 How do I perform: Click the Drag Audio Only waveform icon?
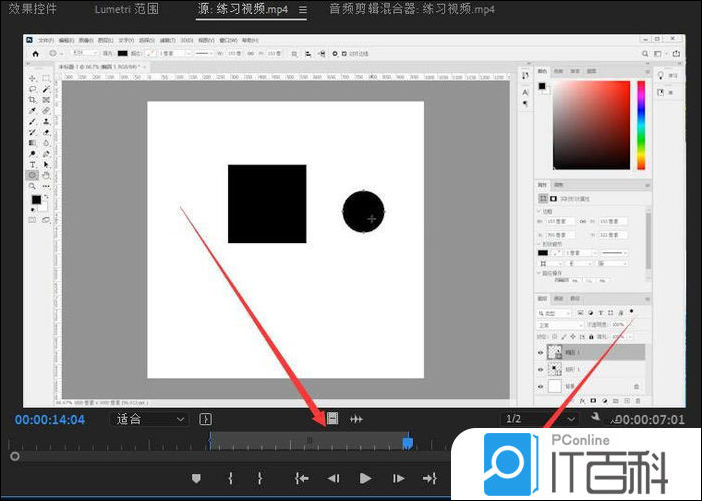pos(356,419)
